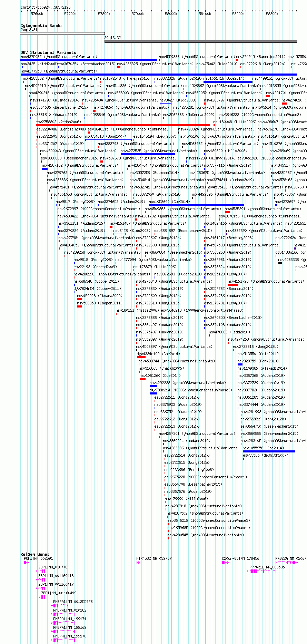Open nsv3425 (Kidd2008) variant

[39, 64]
